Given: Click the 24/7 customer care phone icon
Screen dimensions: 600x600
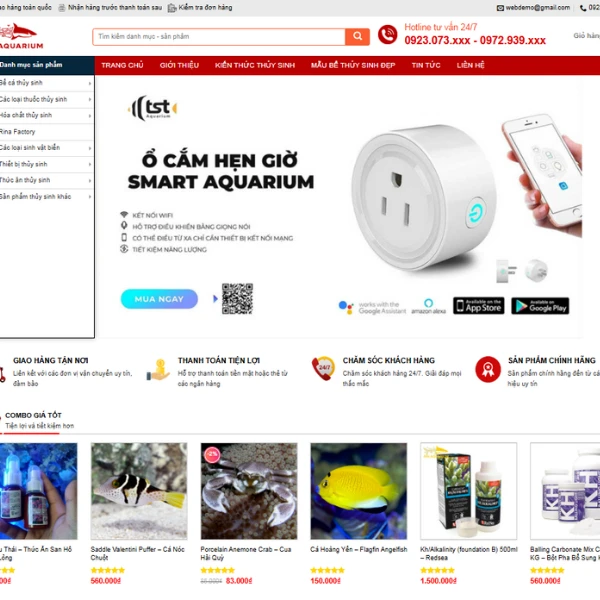Looking at the screenshot, I should 323,369.
